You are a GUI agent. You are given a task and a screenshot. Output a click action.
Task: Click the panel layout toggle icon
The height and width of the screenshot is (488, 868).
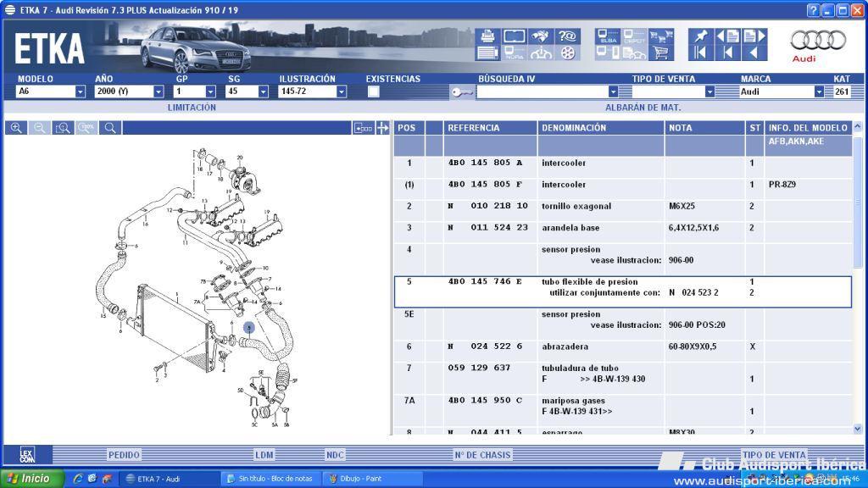[x=363, y=128]
